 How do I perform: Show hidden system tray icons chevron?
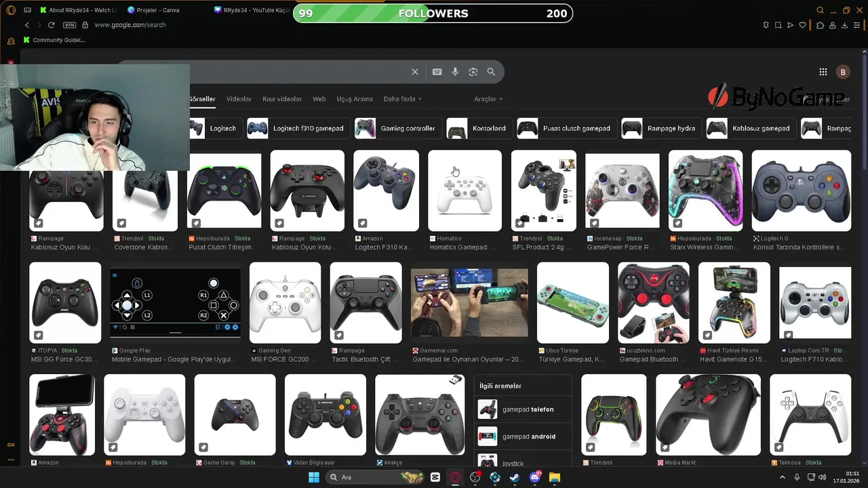[x=782, y=477]
